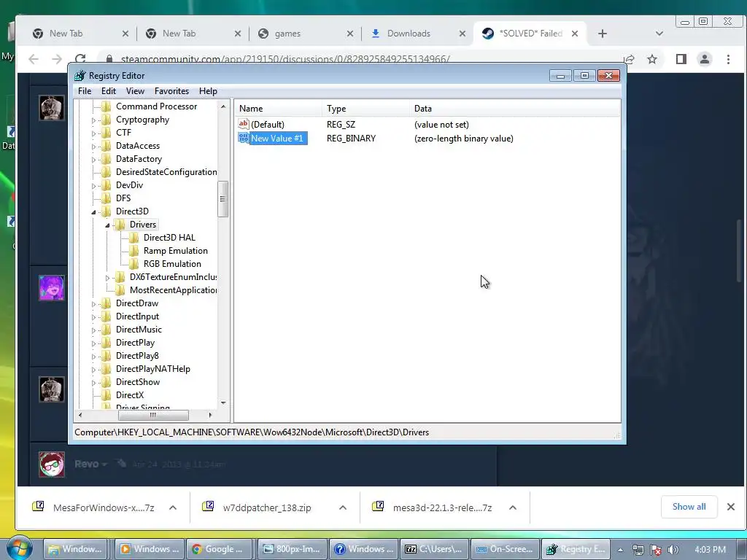Open the w7ddpatcher_138.zip downloaded file

pyautogui.click(x=267, y=507)
